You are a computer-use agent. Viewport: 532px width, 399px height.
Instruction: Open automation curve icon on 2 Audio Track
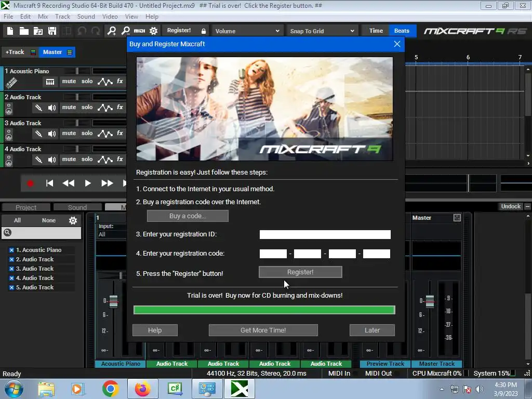(105, 108)
